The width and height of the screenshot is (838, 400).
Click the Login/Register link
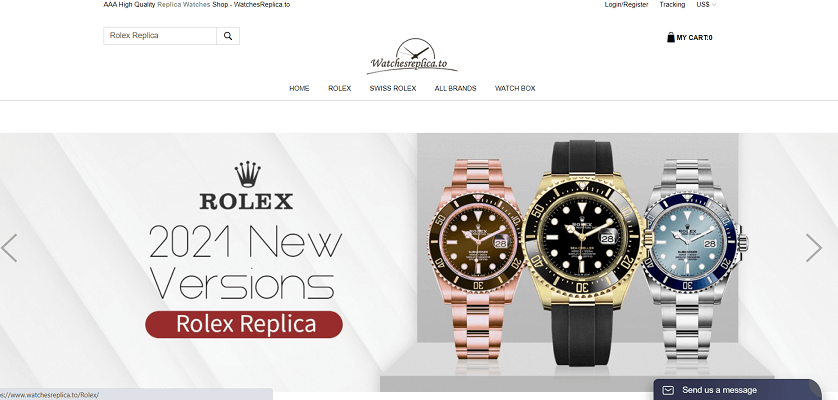click(x=626, y=4)
